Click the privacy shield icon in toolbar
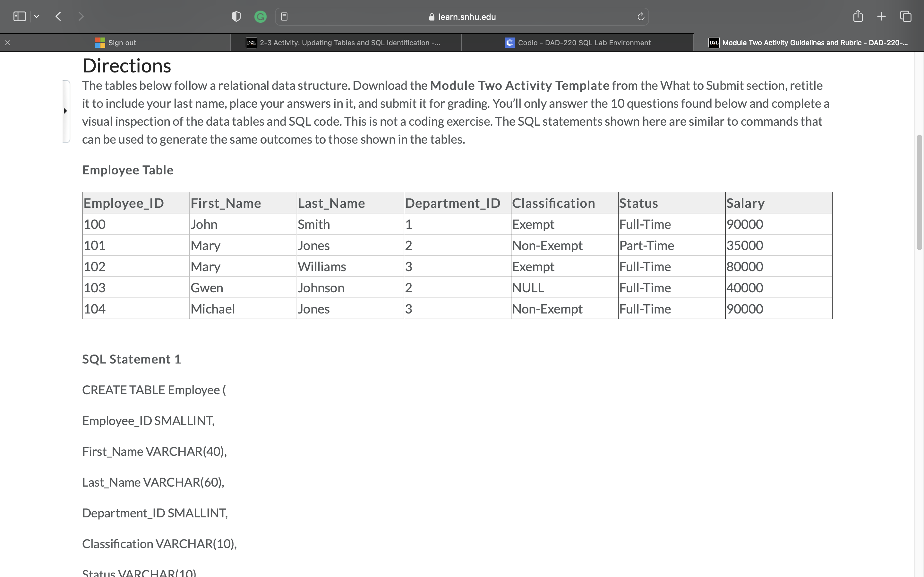The width and height of the screenshot is (924, 577). [236, 16]
